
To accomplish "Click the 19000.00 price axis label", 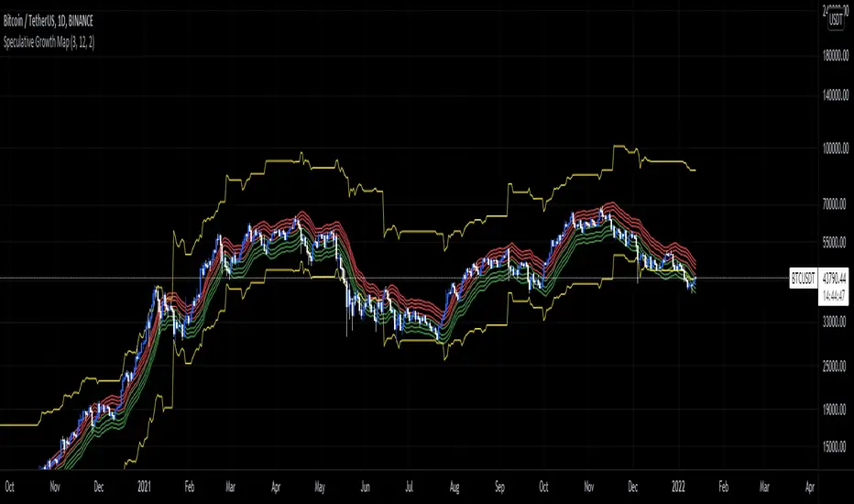I will (x=835, y=410).
